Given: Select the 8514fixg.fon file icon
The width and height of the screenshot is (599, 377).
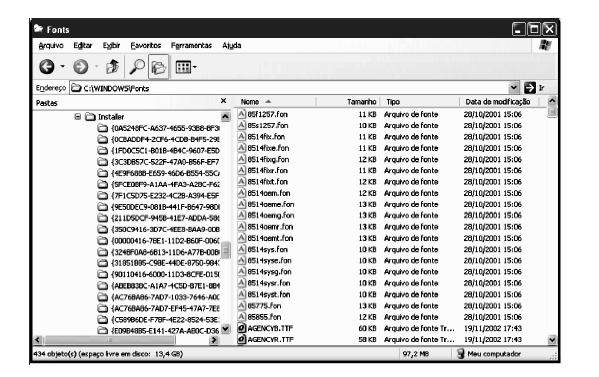Looking at the screenshot, I should [241, 159].
